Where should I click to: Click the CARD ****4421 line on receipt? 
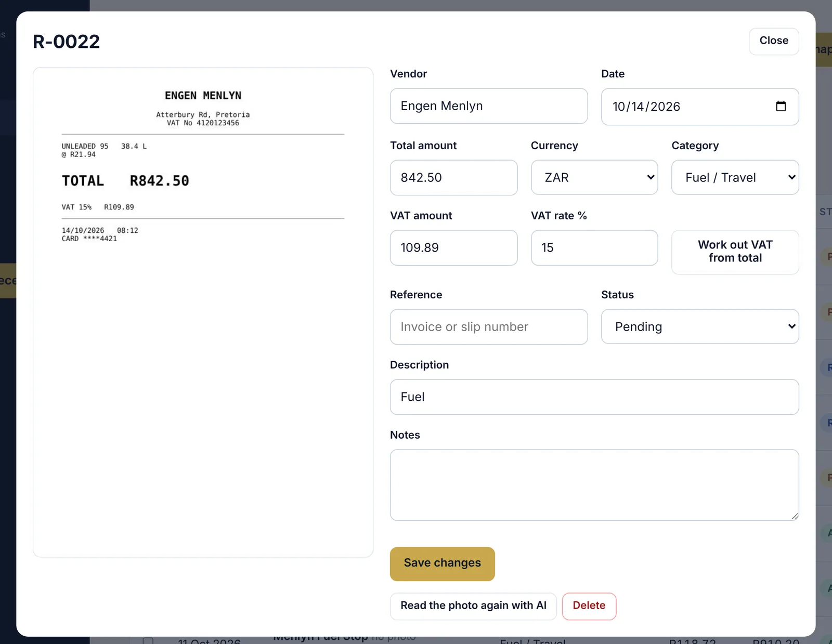(89, 239)
